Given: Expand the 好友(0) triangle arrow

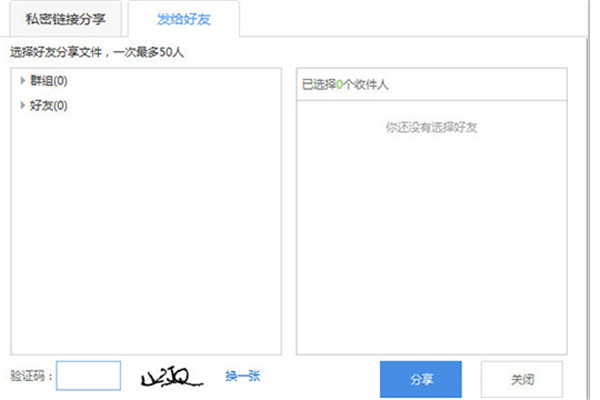Looking at the screenshot, I should tap(22, 105).
